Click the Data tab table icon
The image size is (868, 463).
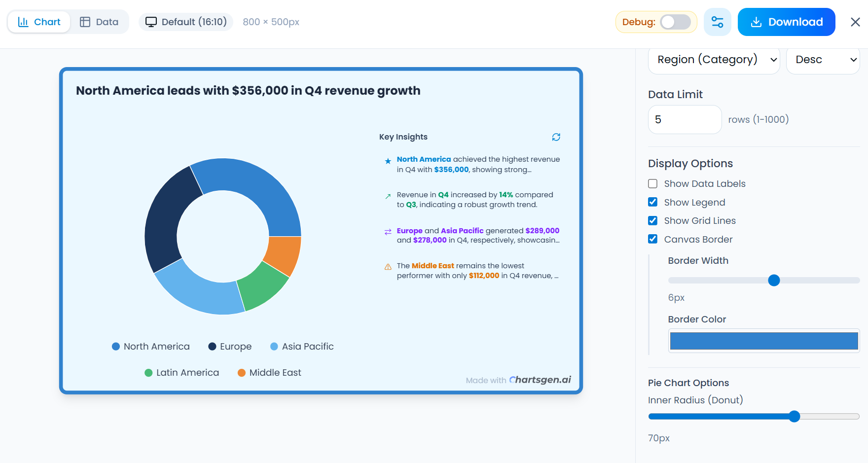(85, 22)
